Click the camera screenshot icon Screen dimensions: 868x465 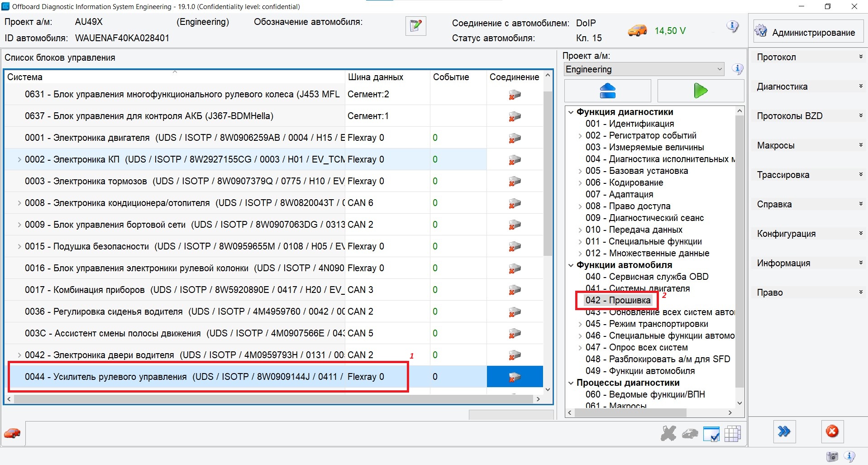832,456
